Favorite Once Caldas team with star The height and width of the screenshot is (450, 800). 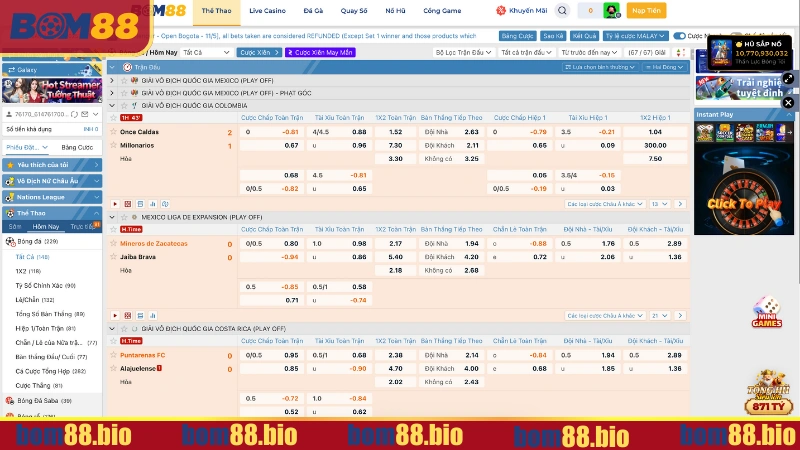(x=114, y=132)
